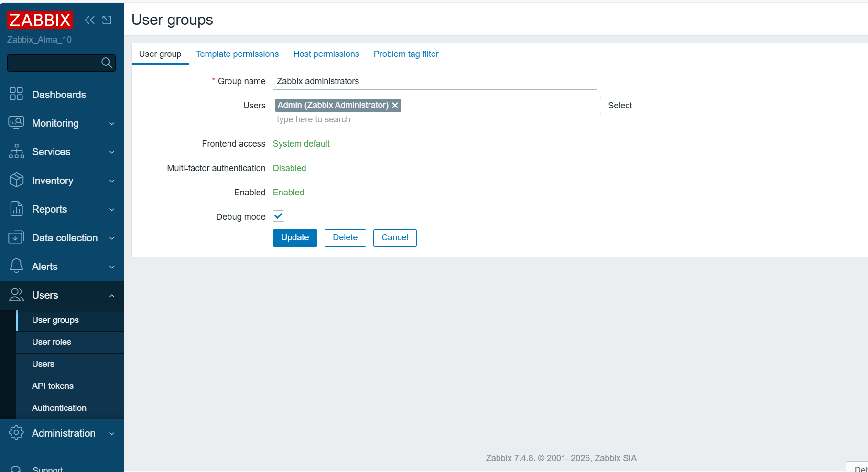Collapse the sidebar with double-chevron icon

coord(89,20)
